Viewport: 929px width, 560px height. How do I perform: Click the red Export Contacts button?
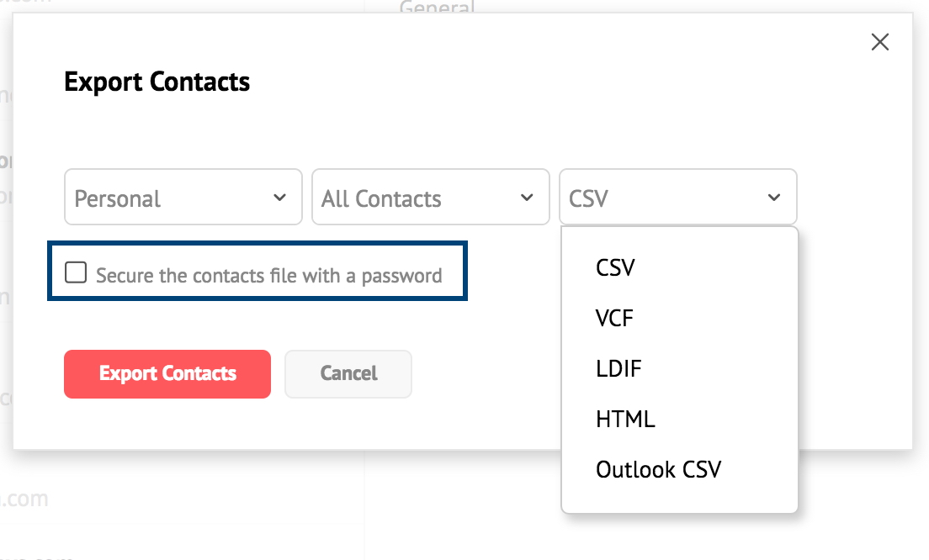(167, 373)
